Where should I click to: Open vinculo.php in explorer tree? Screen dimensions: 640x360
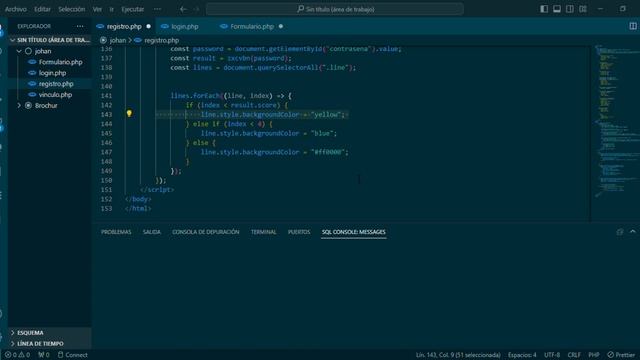click(x=55, y=95)
